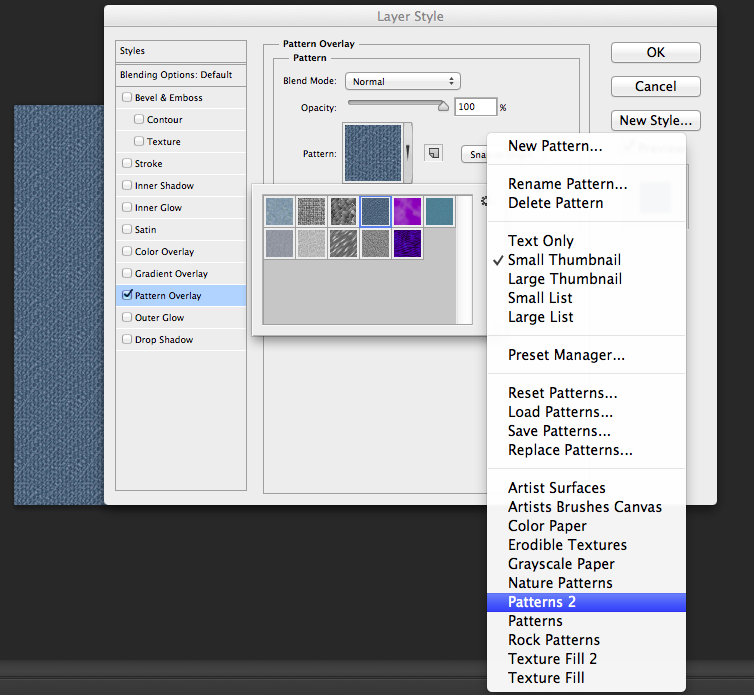Check the Drop Shadow checkbox
The width and height of the screenshot is (754, 695).
coord(127,339)
